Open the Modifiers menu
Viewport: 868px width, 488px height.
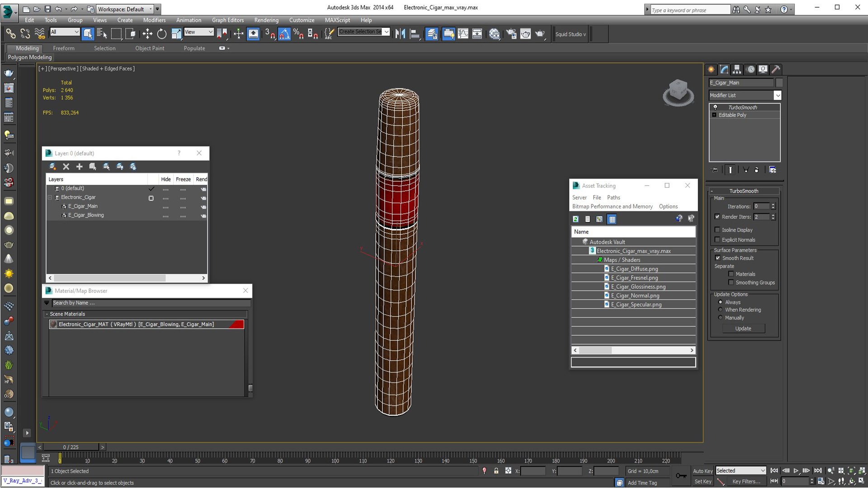click(x=154, y=20)
